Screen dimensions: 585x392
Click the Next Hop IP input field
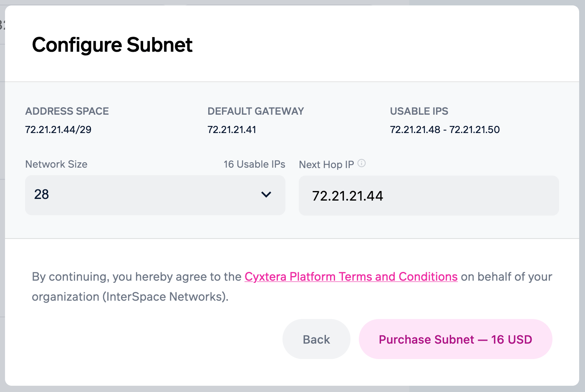429,196
